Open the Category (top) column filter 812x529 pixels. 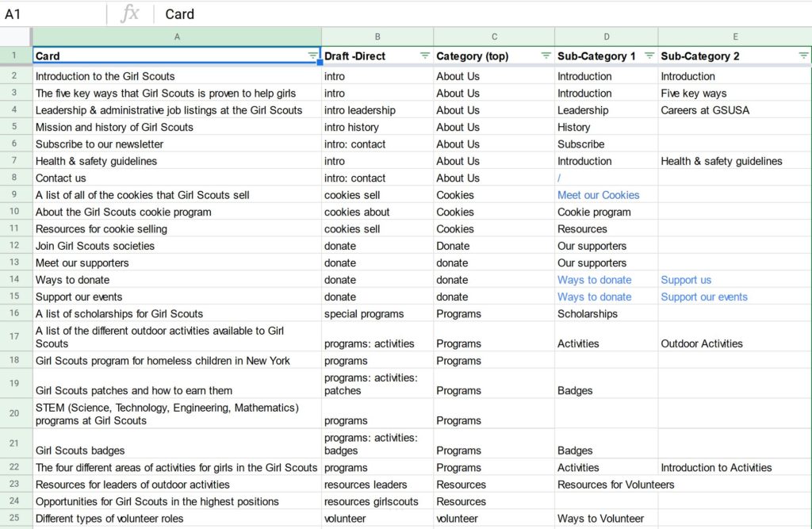click(546, 56)
